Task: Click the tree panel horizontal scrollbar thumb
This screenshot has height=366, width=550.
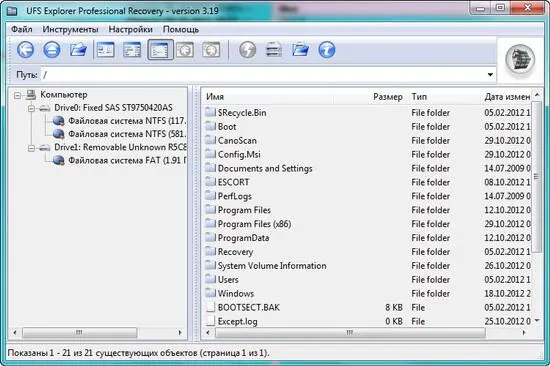Action: [79, 332]
